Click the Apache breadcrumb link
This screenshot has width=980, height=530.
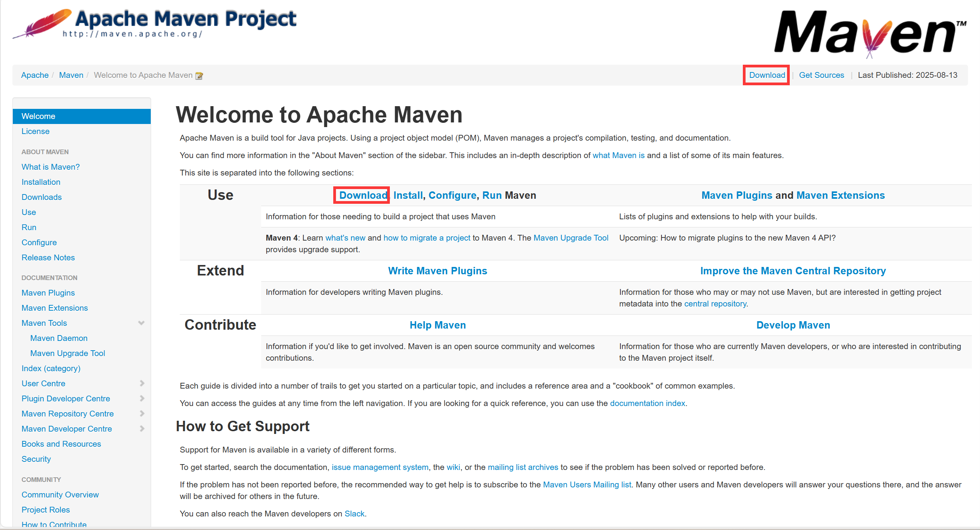(35, 75)
